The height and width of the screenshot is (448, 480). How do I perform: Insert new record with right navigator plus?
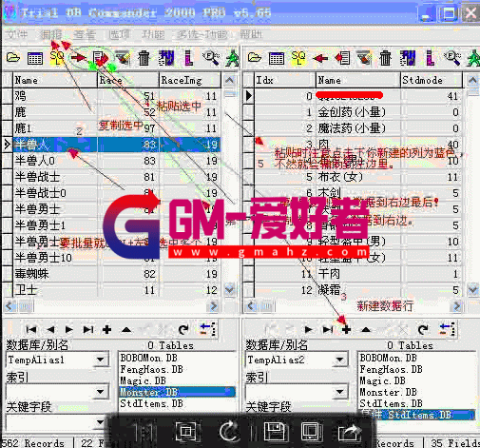(346, 330)
